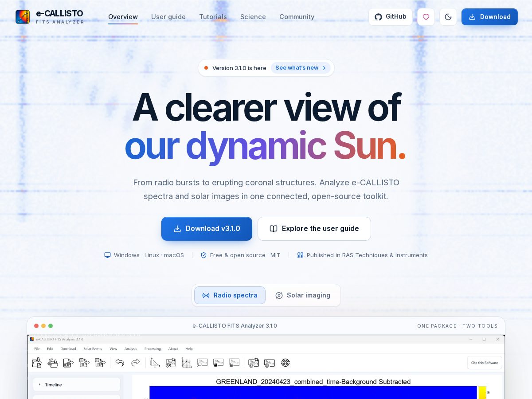Click the grid line-plot toolbar icon
Viewport: 532px width, 399px height.
pyautogui.click(x=187, y=363)
